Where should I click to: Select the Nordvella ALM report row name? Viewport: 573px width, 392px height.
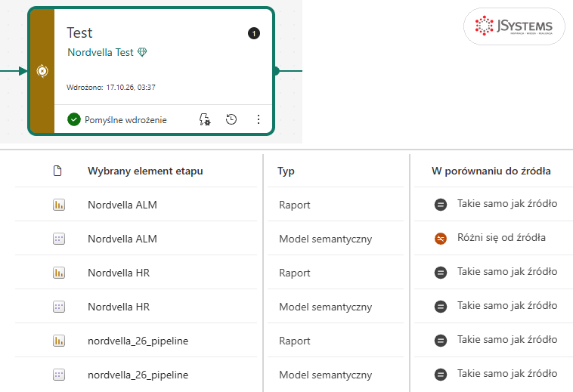pos(122,205)
